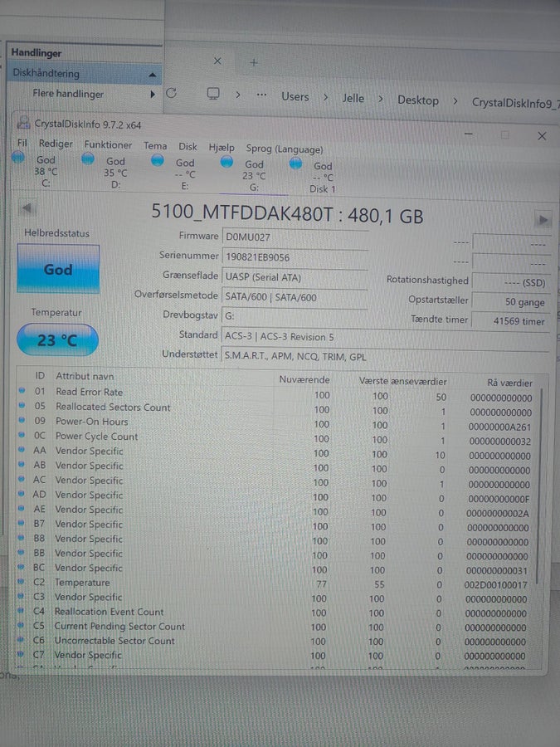Click status dot of row ID BC
Screen dimensions: 560x747
pos(21,567)
